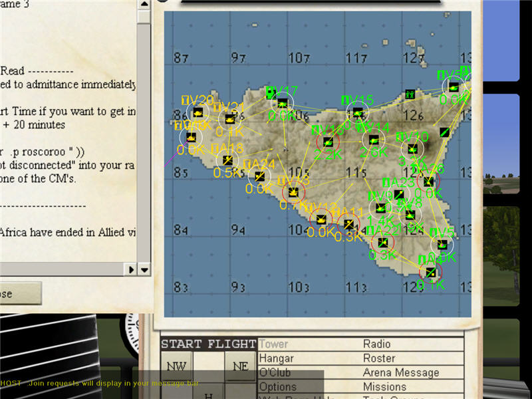Image resolution: width=532 pixels, height=399 pixels.
Task: Select airfield A26 in red circle
Action: click(428, 182)
